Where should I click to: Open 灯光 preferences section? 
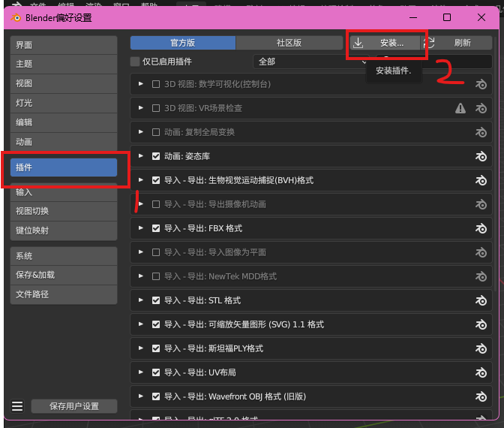[x=64, y=103]
